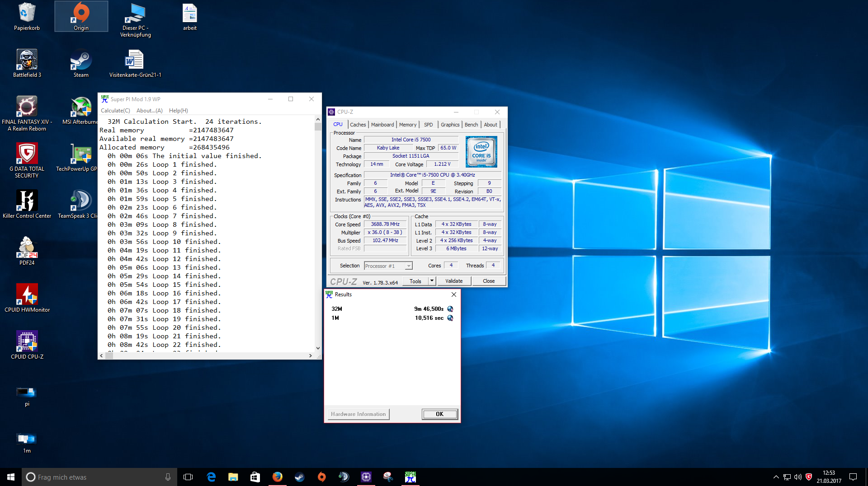868x486 pixels.
Task: Open the Processor #1 selection dropdown
Action: pos(388,266)
